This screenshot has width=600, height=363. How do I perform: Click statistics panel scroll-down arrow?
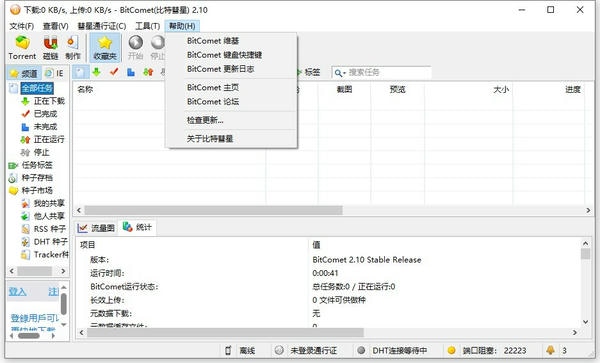coord(585,322)
